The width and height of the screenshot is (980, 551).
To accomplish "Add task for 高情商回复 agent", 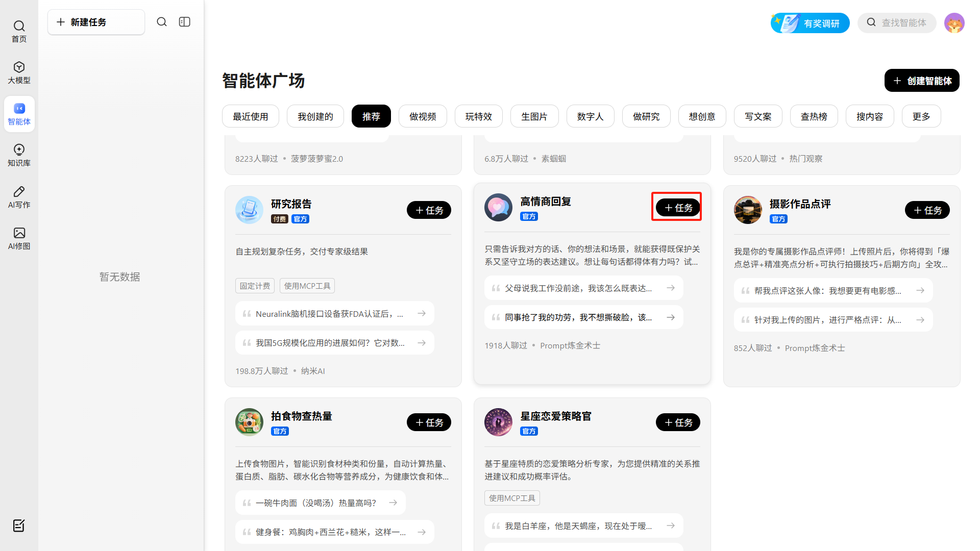I will coord(677,207).
